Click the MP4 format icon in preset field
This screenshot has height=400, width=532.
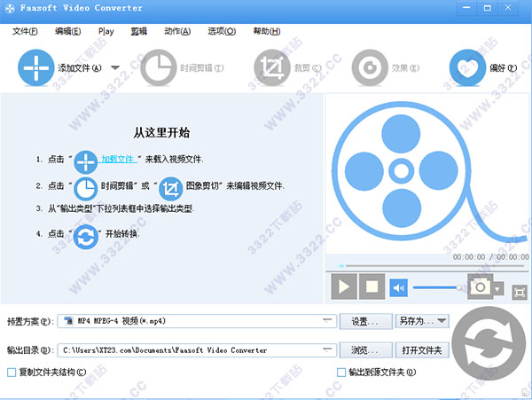coord(69,320)
